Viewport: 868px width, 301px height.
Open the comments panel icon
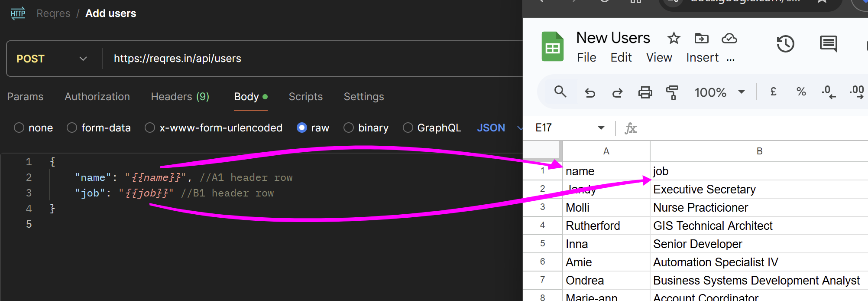point(828,44)
